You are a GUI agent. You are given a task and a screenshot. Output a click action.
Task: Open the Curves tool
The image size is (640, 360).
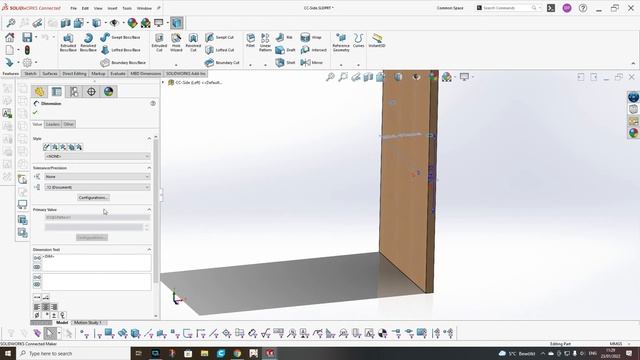click(x=358, y=40)
